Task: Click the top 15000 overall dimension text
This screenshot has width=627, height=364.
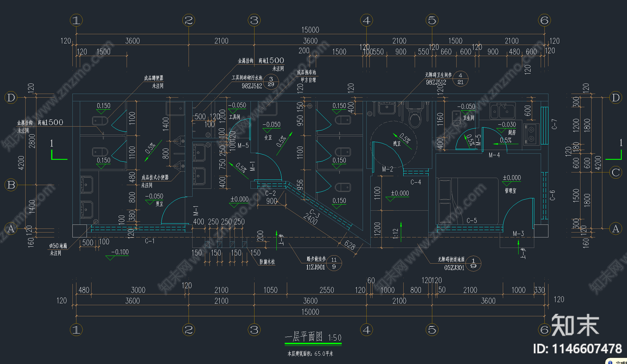Action: pyautogui.click(x=310, y=30)
